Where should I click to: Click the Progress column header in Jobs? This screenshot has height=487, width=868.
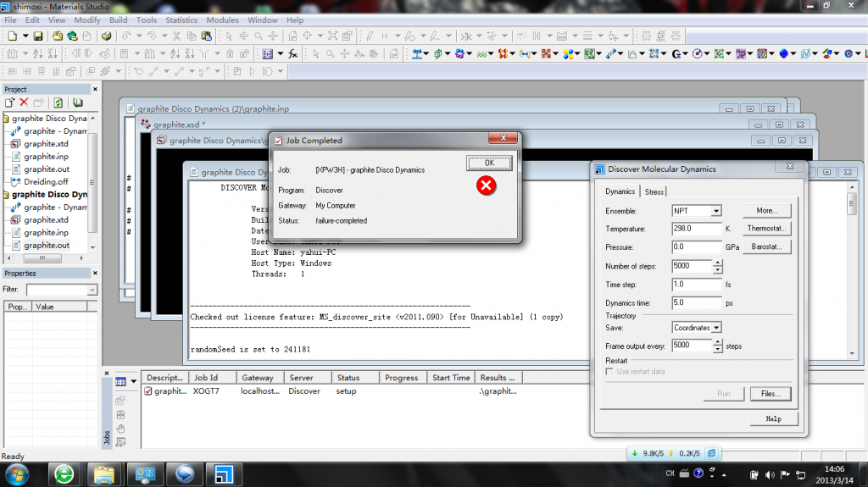(403, 378)
